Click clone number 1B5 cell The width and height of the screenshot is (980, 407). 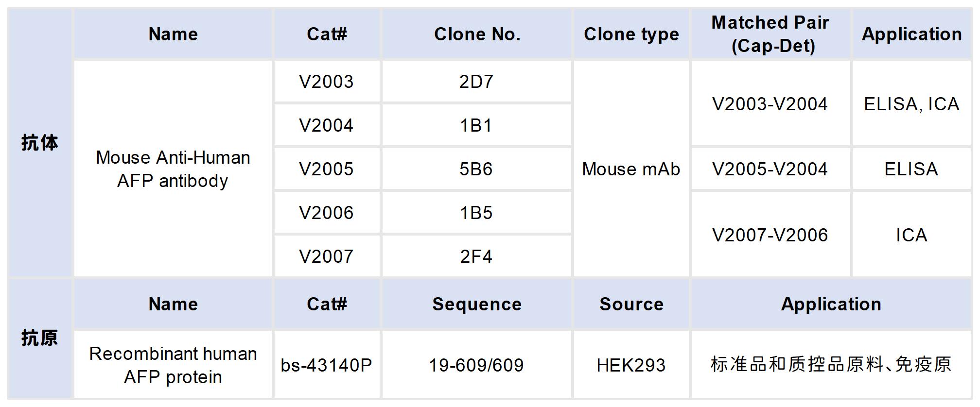point(476,213)
